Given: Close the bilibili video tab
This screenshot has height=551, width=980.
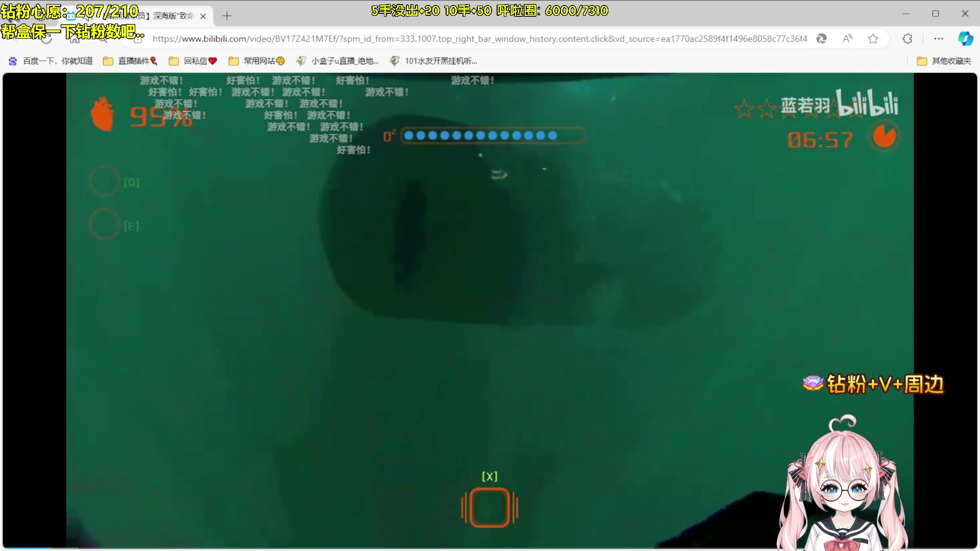Looking at the screenshot, I should pos(203,16).
